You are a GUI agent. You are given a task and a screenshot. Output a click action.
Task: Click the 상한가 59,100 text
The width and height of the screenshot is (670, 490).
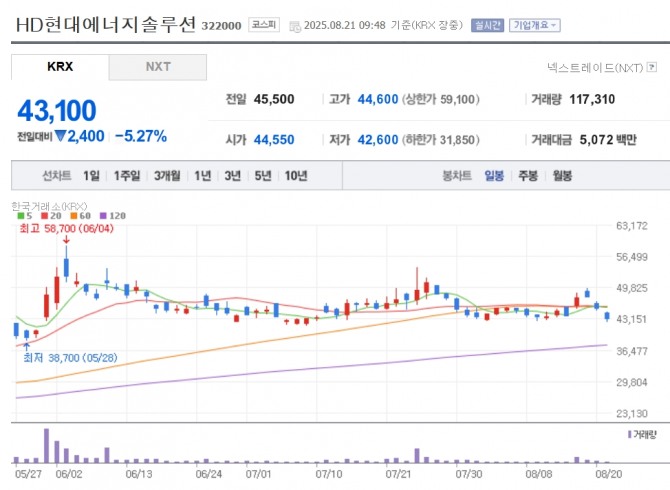point(441,100)
